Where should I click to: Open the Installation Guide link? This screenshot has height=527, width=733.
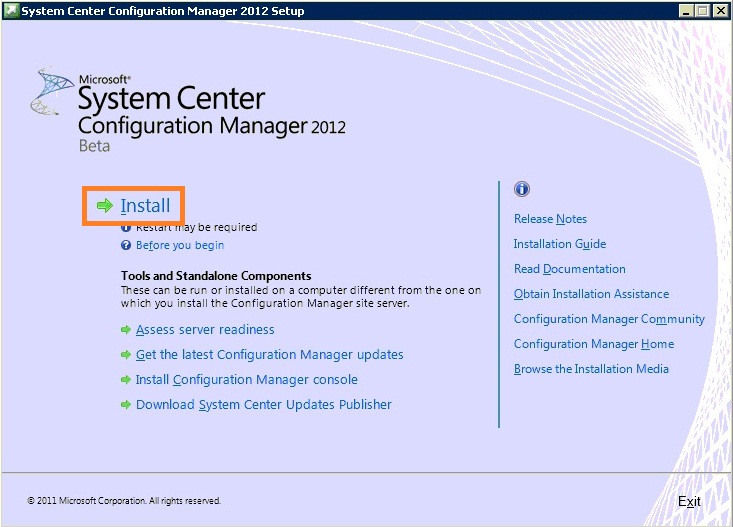(560, 244)
